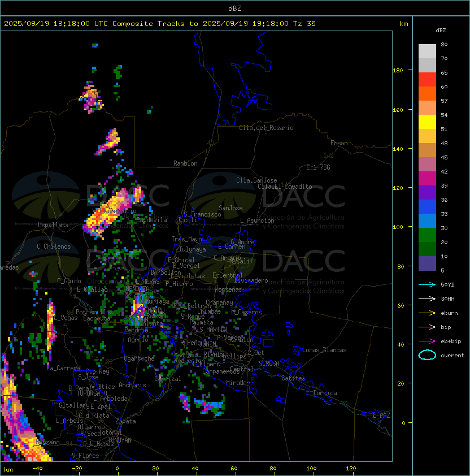Pick the bright yellow swatch in dBZ legend
Image resolution: width=470 pixels, height=476 pixels.
click(427, 122)
